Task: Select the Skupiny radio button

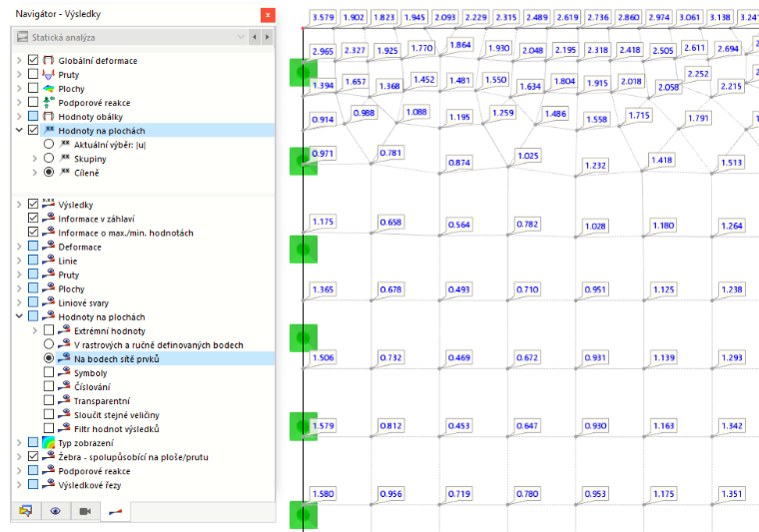Action: [x=48, y=158]
